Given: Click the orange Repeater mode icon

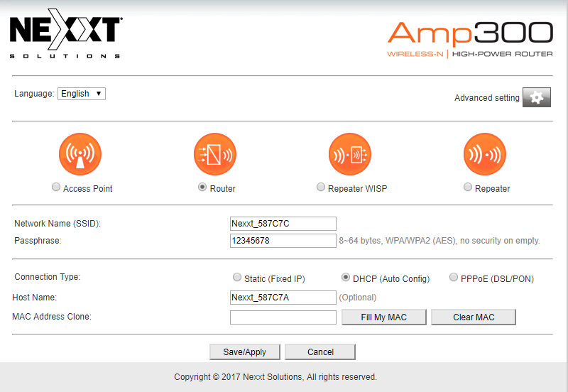Looking at the screenshot, I should click(485, 154).
